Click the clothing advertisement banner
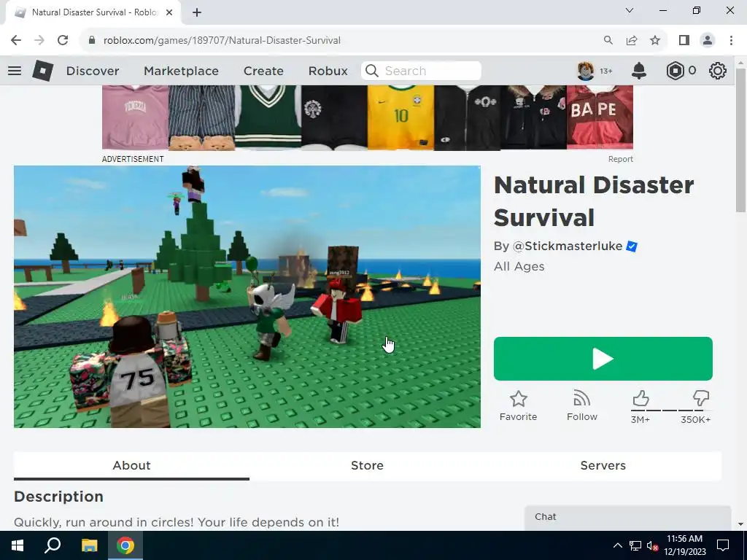This screenshot has height=560, width=747. (x=368, y=118)
